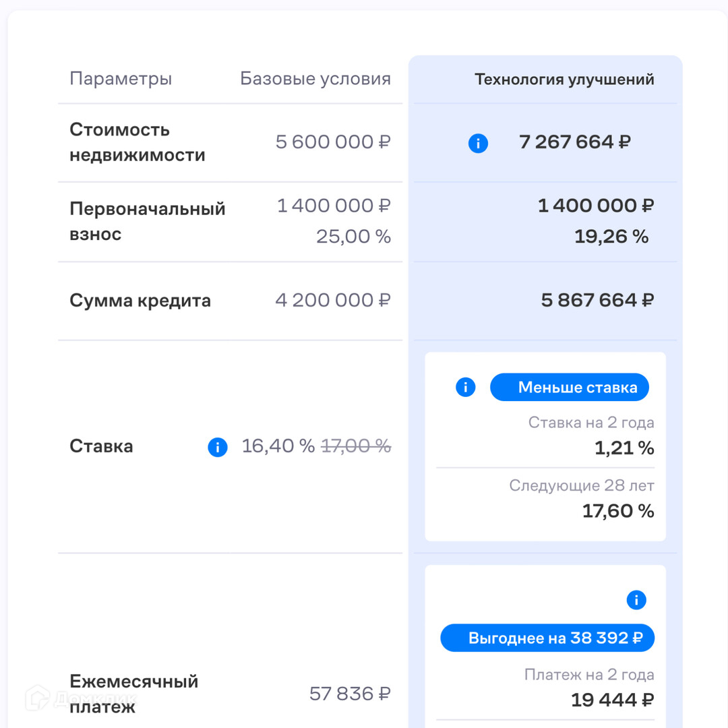Click the 5 867 664 ₽ loan amount
Image resolution: width=728 pixels, height=728 pixels.
coord(597,301)
